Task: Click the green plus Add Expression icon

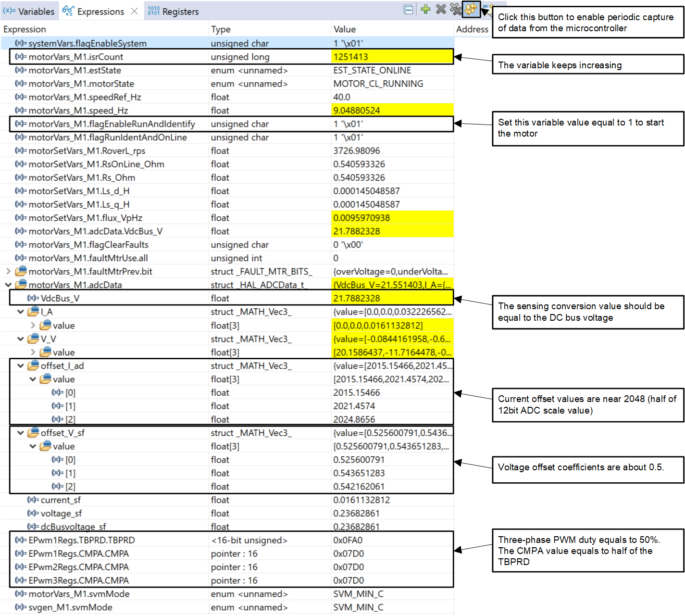Action: click(425, 9)
